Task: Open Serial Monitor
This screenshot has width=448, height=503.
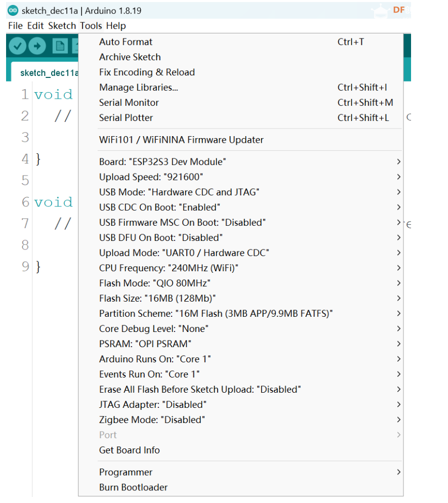Action: pos(240,103)
